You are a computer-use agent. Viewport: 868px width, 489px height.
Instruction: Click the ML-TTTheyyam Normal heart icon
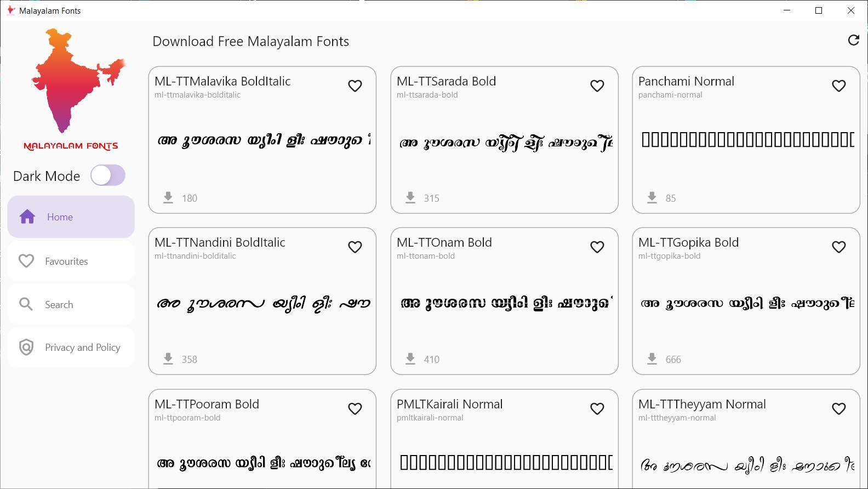tap(838, 408)
